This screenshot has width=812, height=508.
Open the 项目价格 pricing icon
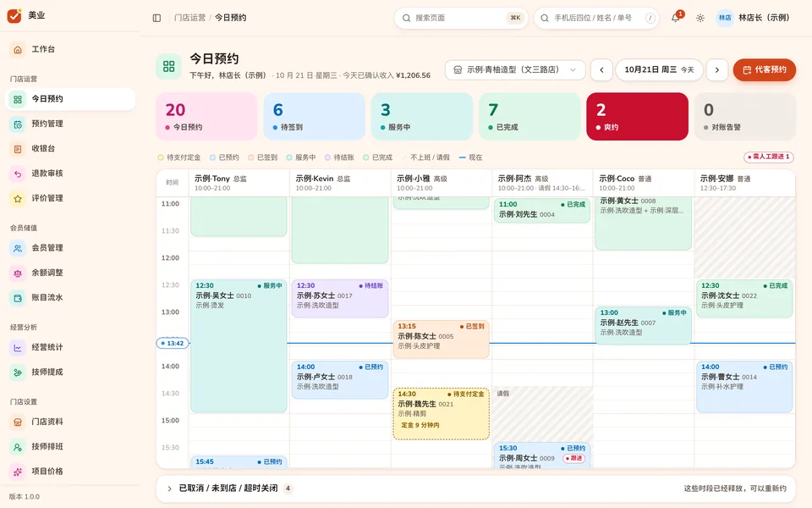point(18,472)
